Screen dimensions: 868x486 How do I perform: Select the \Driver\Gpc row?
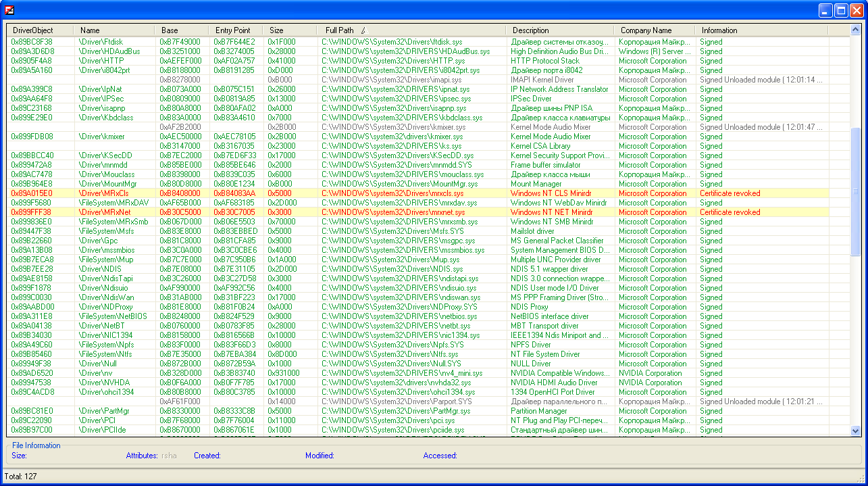417,241
